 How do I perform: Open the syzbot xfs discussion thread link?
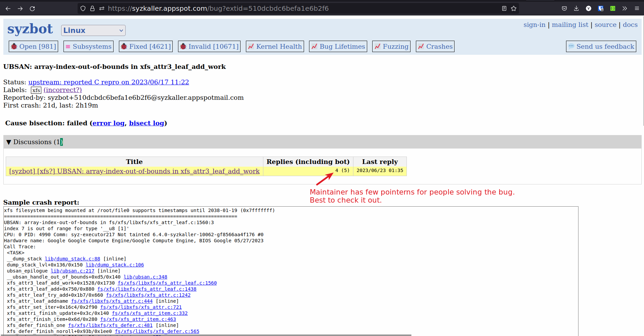pos(134,171)
